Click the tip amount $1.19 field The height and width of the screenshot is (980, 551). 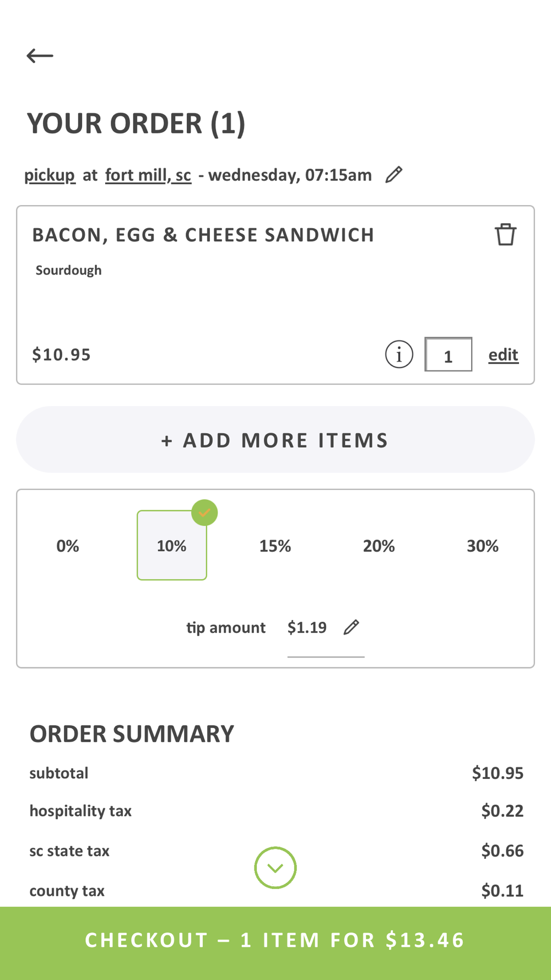(x=326, y=628)
